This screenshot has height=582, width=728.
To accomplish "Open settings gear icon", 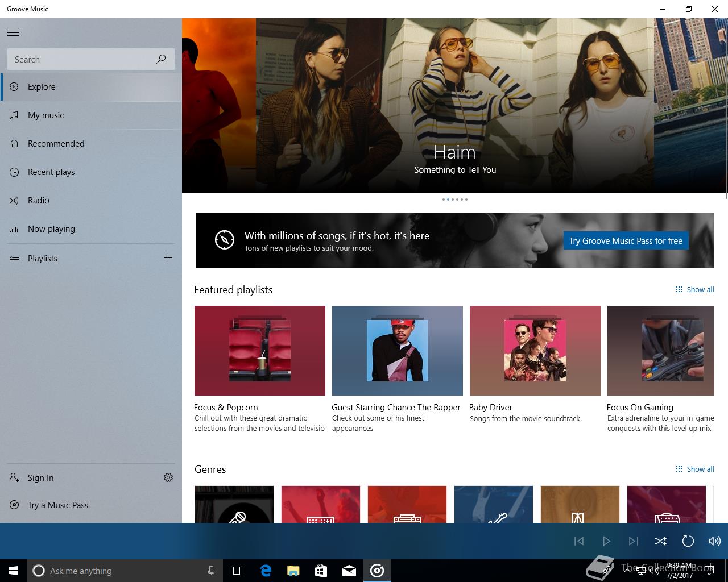I will tap(168, 477).
